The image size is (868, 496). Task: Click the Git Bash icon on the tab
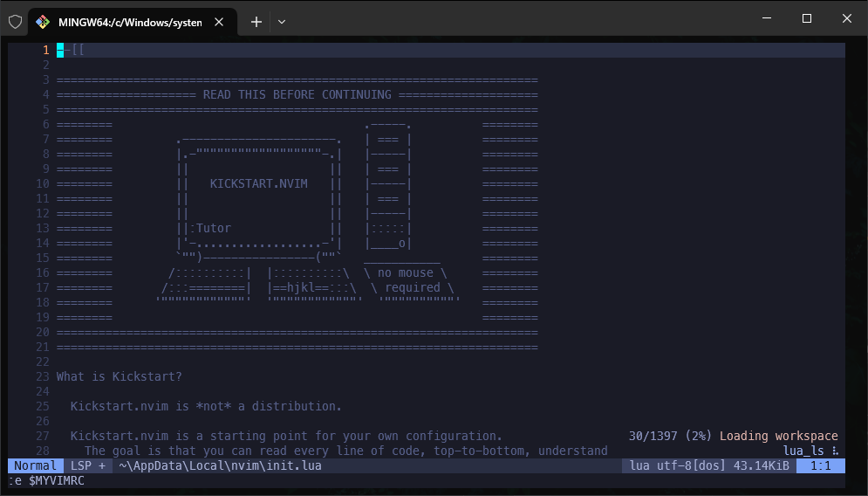43,22
